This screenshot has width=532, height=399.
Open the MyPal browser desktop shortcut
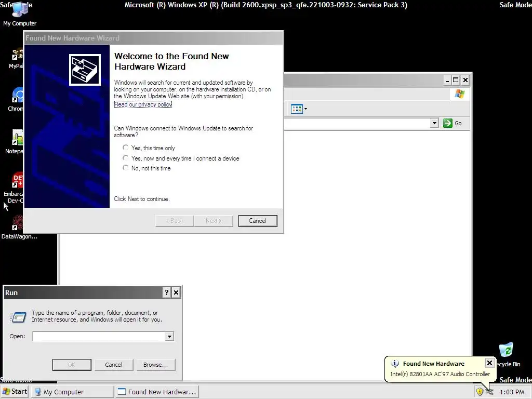[16, 58]
